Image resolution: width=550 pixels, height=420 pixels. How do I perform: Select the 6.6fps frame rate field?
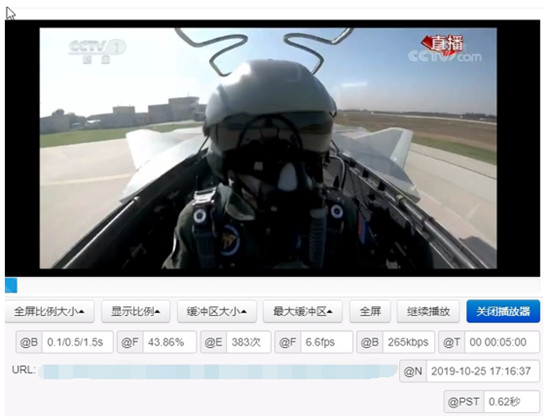[327, 342]
